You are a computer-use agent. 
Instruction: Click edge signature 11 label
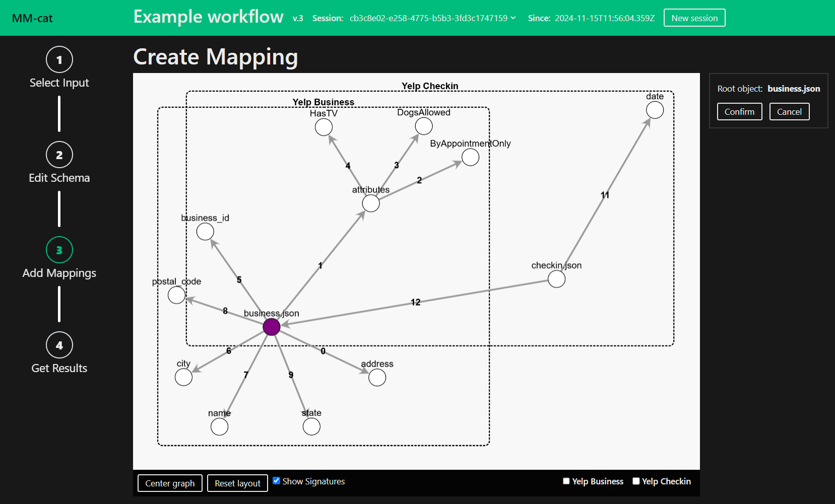(605, 195)
